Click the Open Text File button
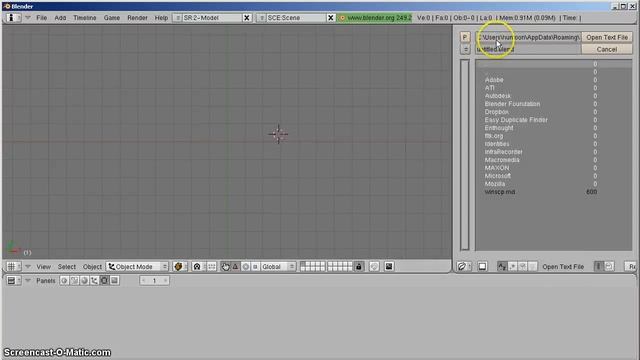640x360 pixels. (607, 37)
